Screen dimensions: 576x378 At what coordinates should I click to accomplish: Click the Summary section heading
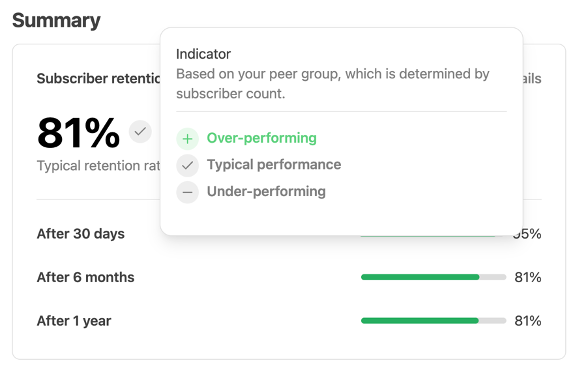(x=56, y=21)
